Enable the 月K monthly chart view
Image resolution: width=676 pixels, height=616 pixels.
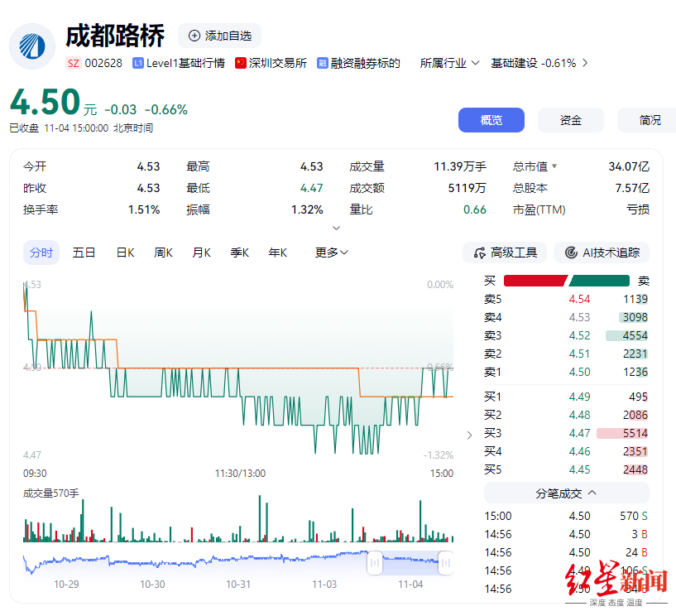pos(201,253)
